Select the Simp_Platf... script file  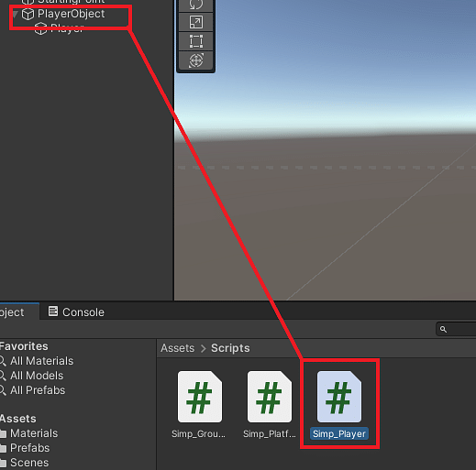pos(270,405)
